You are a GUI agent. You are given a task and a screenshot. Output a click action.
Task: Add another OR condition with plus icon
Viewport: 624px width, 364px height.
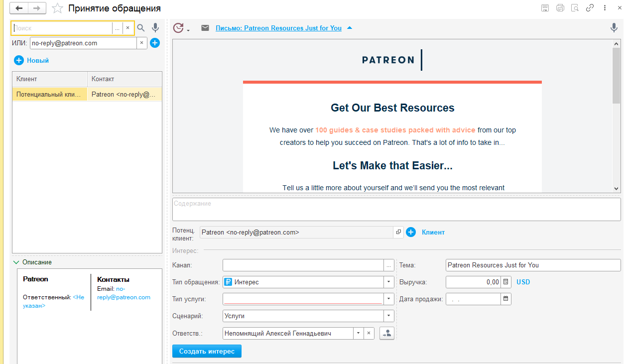pyautogui.click(x=155, y=43)
